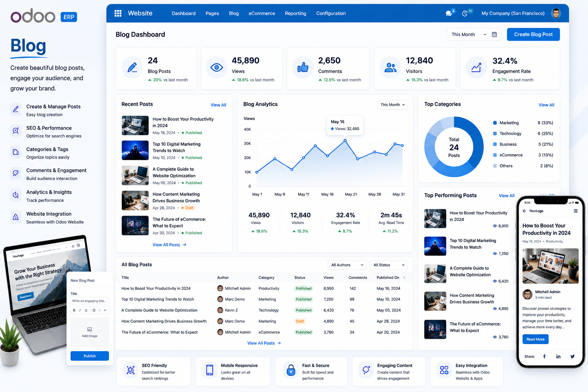Open 'A Complete Guide to Website Optimization' table row
This screenshot has height=392, width=588.
click(264, 310)
